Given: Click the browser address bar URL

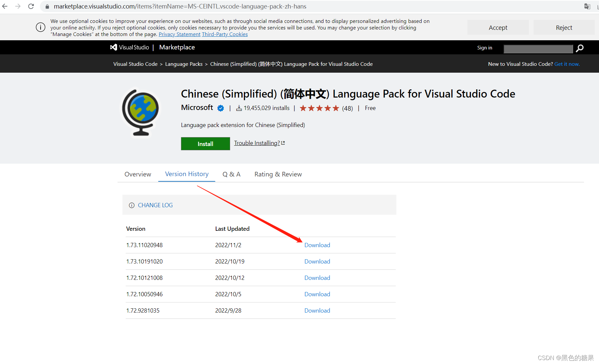Looking at the screenshot, I should pyautogui.click(x=180, y=7).
